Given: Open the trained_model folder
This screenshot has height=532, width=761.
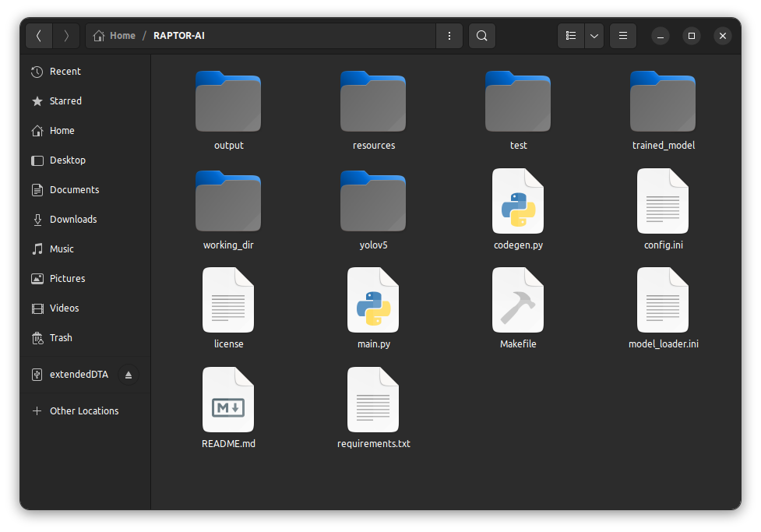Looking at the screenshot, I should click(663, 102).
